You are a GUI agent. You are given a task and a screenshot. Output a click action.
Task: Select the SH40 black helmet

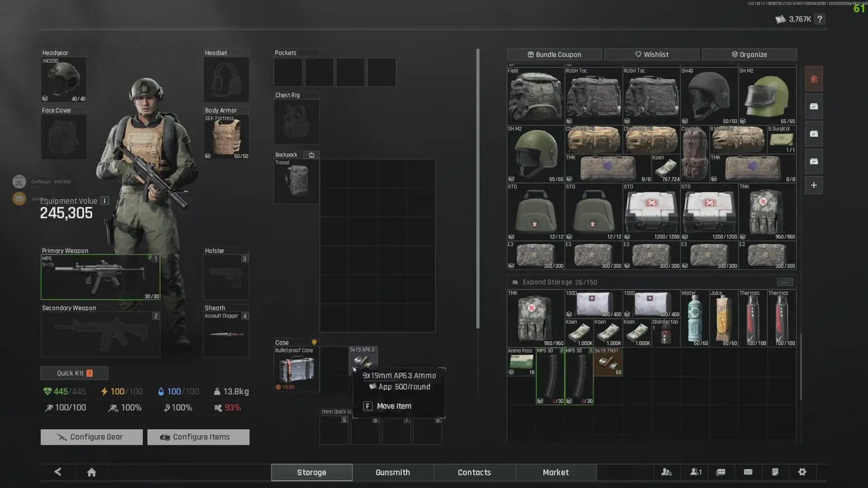click(709, 95)
